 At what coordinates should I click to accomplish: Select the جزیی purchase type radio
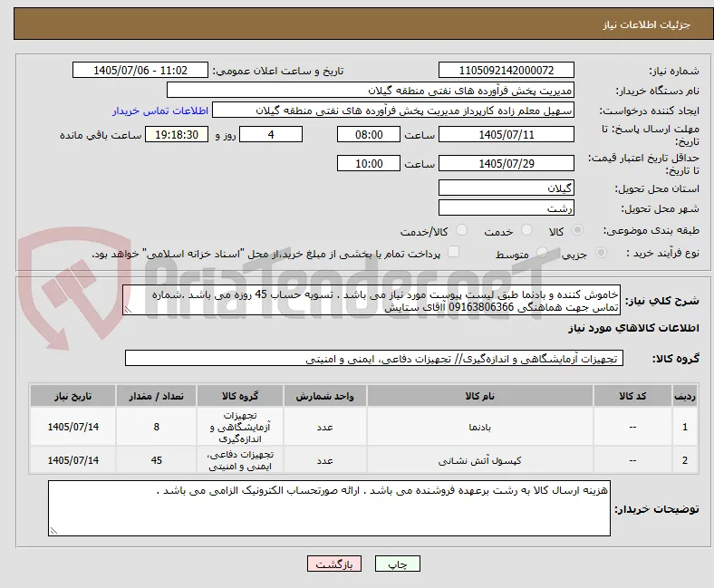[x=601, y=253]
